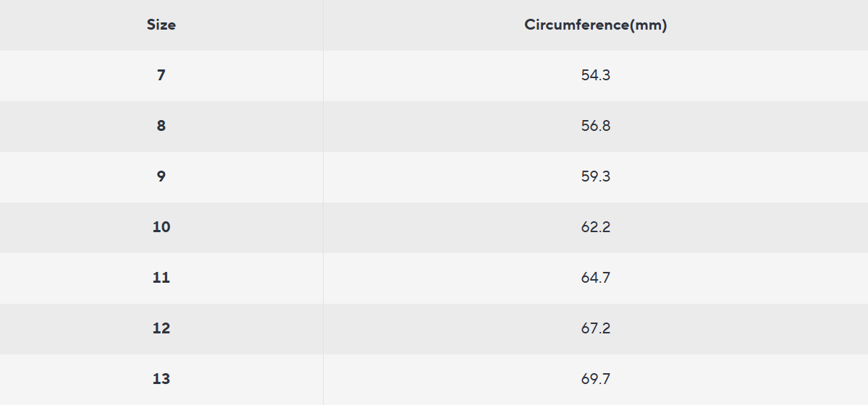868x405 pixels.
Task: Select the size 7 cell
Action: coord(161,74)
